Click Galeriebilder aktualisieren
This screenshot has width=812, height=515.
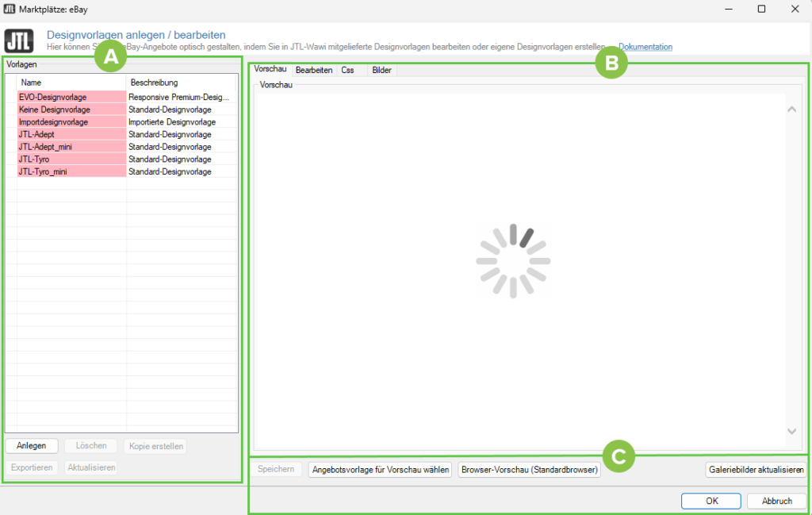tap(755, 469)
